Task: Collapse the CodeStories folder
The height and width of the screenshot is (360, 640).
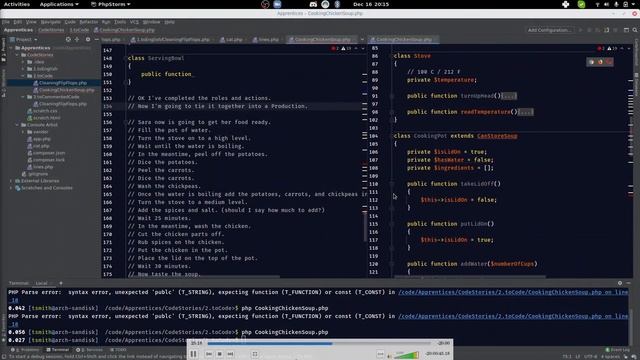Action: click(x=17, y=55)
